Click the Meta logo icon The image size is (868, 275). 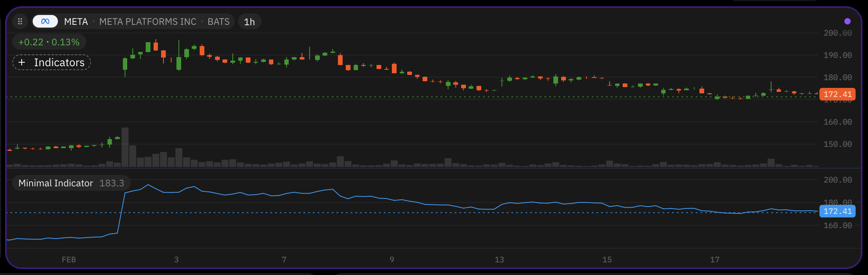click(x=45, y=21)
